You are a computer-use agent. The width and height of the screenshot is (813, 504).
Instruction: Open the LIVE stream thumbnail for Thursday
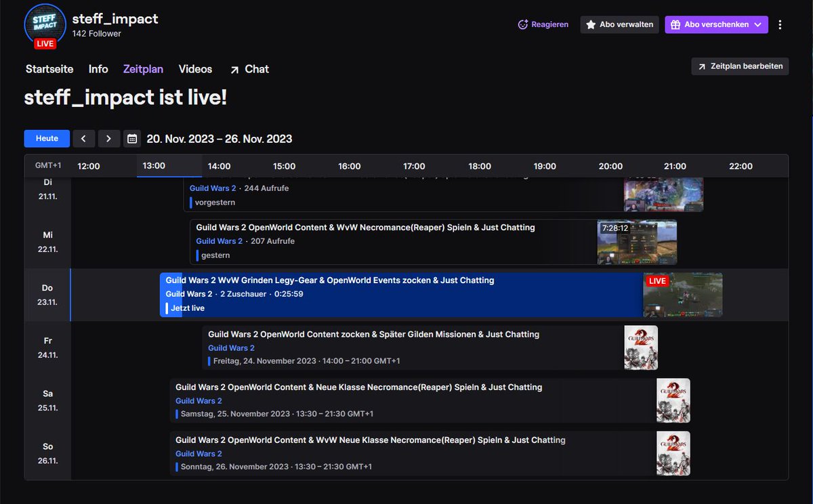[683, 295]
